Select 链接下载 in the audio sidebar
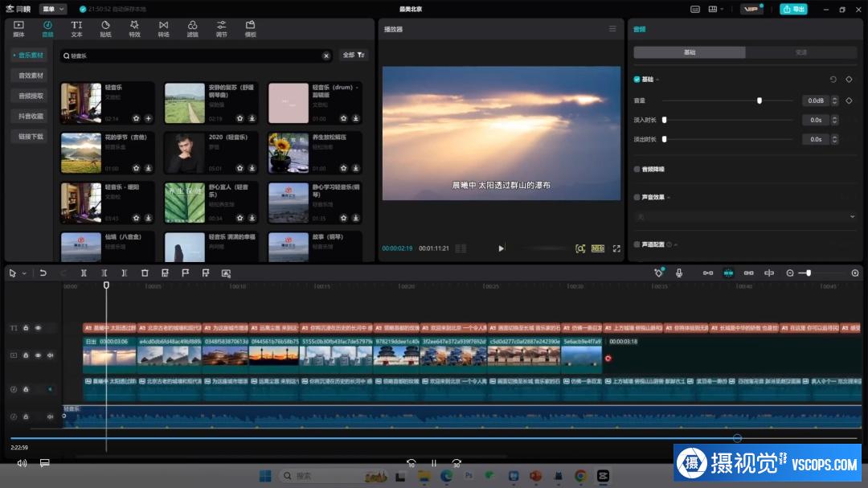The width and height of the screenshot is (868, 488). point(31,136)
